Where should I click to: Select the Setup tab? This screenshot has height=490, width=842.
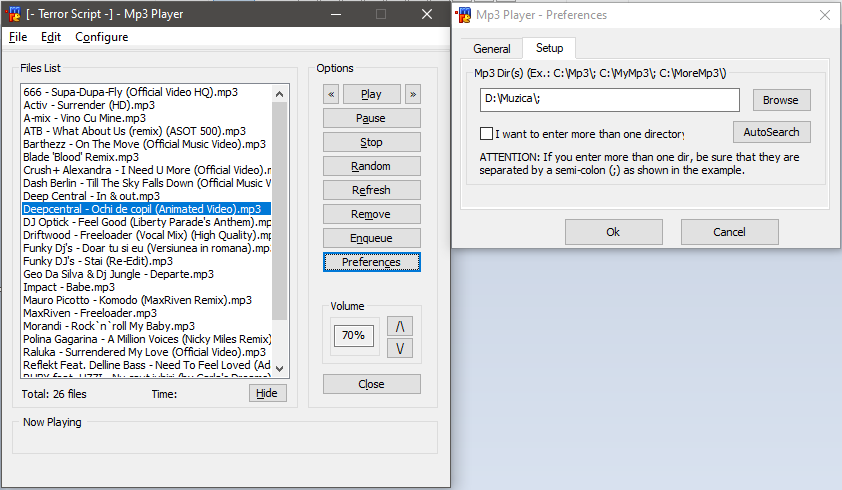[549, 48]
